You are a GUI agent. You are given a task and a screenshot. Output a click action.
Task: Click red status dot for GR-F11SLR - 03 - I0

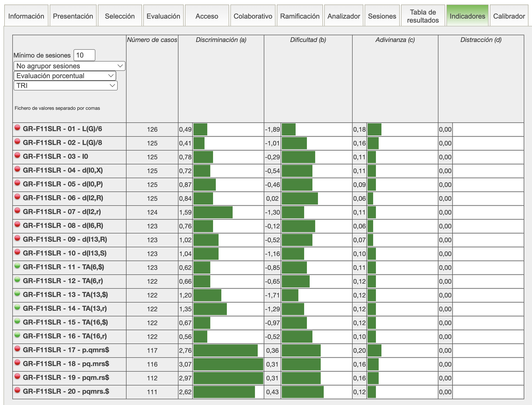click(17, 156)
